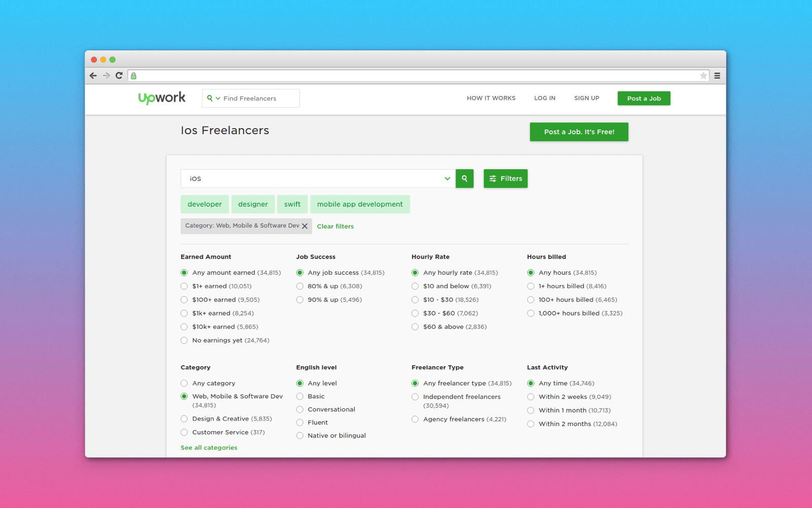Open HOW IT WORKS menu item
The height and width of the screenshot is (508, 812).
pos(491,98)
